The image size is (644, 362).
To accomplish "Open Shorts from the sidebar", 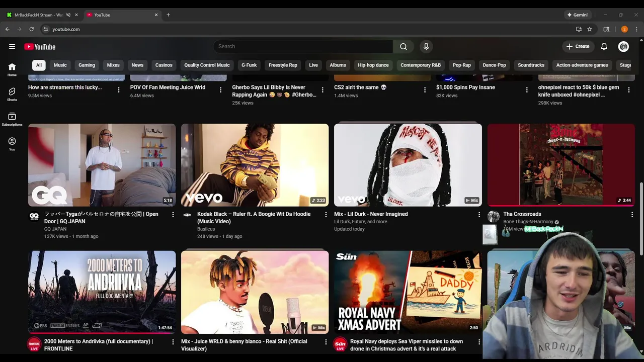I will 12,94.
